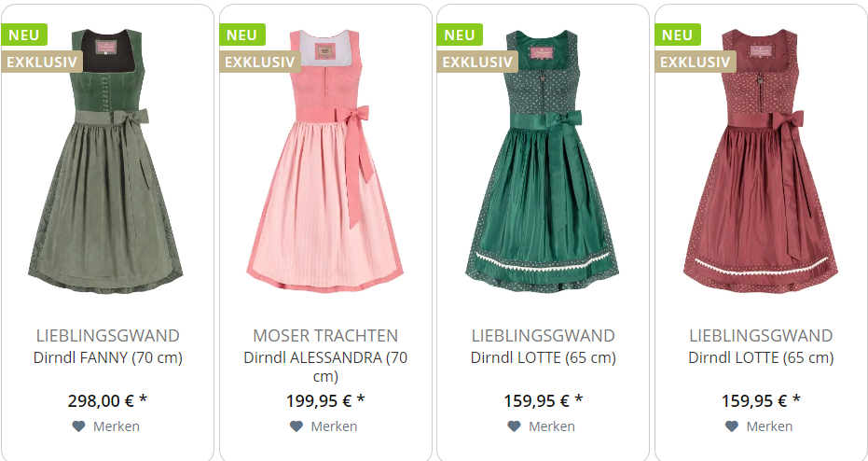Click Merken text under 199,95 € price

[x=334, y=426]
